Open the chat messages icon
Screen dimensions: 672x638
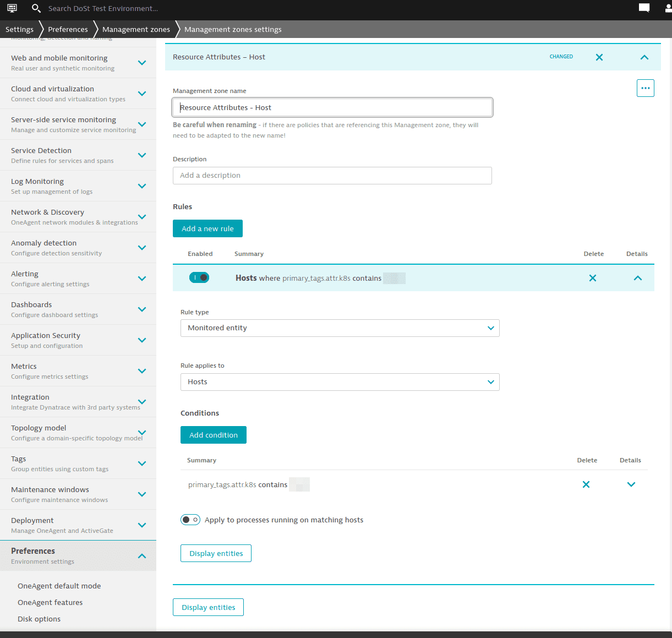644,8
